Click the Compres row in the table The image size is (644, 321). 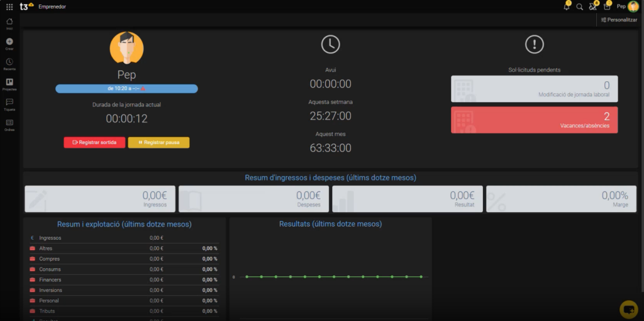pyautogui.click(x=123, y=259)
